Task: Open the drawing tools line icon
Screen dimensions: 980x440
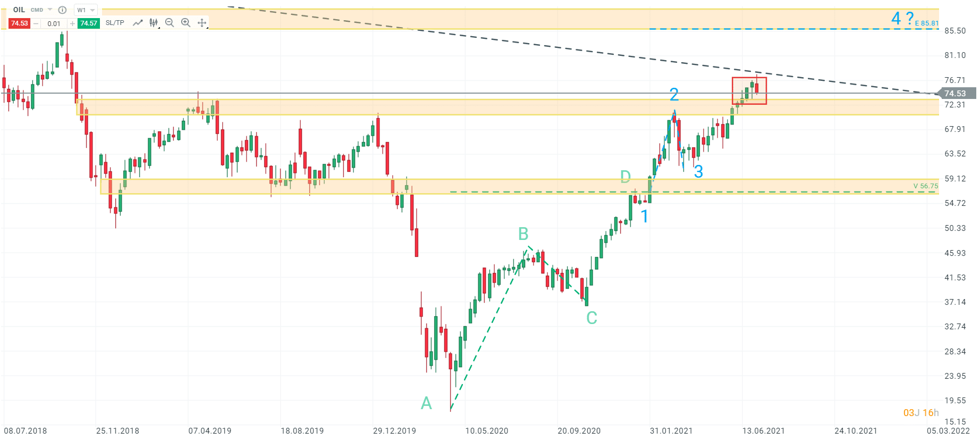Action: (138, 23)
